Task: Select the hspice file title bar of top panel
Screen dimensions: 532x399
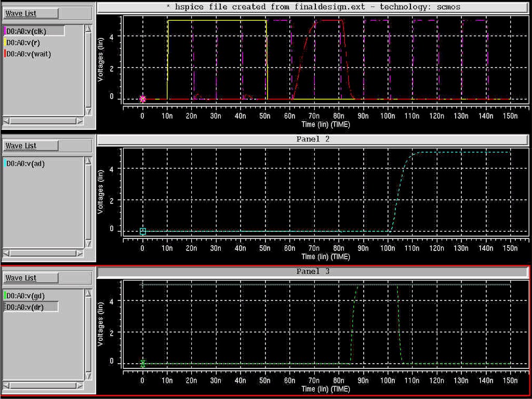Action: click(x=313, y=7)
